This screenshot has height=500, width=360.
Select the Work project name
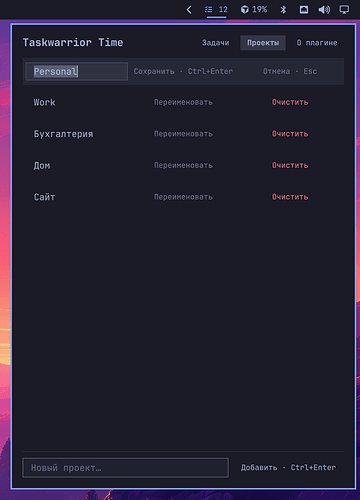point(45,102)
